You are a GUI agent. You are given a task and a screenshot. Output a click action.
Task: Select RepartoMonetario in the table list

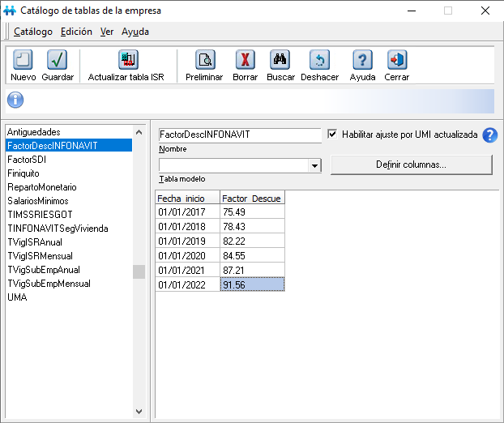click(69, 187)
